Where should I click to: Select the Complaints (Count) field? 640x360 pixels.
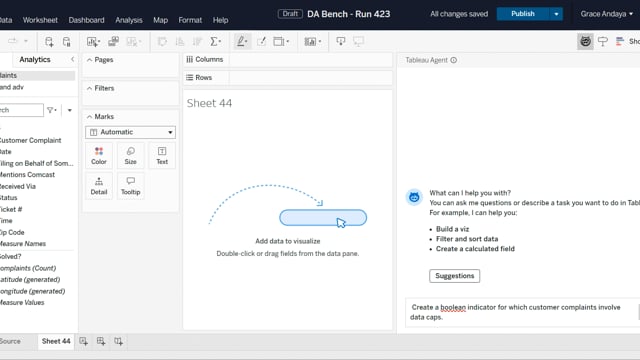point(28,268)
